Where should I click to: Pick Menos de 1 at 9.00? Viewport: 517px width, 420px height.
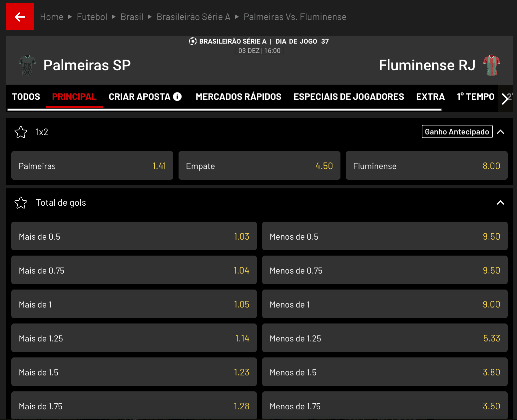385,304
